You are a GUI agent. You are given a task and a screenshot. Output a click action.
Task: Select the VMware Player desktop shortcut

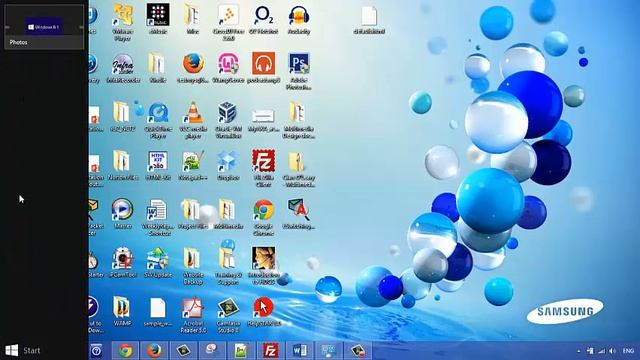pos(123,22)
